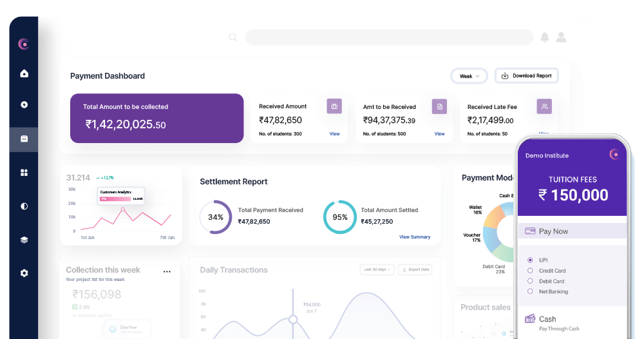Click the Export Data button

[x=415, y=269]
